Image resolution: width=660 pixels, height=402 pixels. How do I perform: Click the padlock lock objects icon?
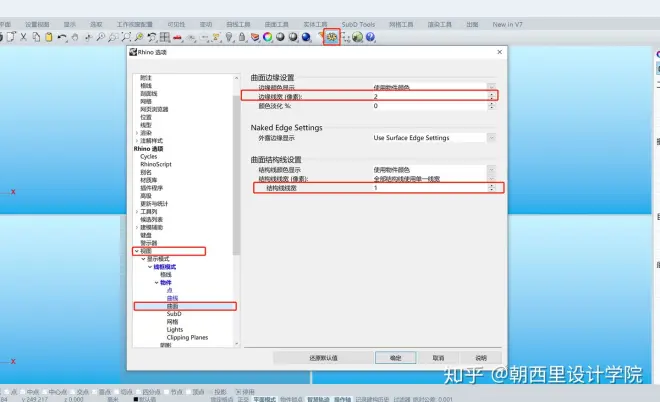(242, 37)
